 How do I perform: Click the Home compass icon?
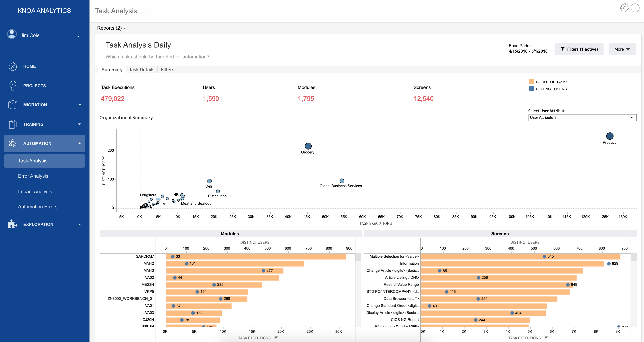tap(13, 66)
